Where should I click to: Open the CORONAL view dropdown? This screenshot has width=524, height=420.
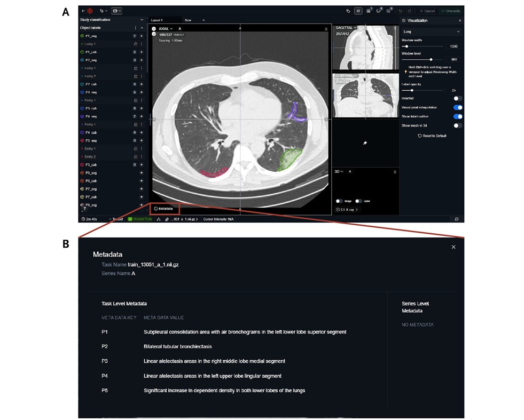tap(346, 76)
